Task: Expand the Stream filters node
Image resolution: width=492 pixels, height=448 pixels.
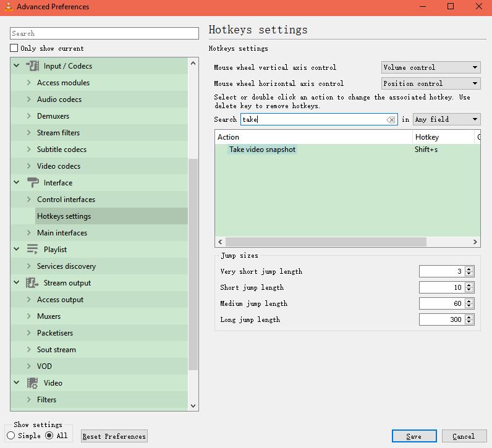Action: tap(29, 132)
